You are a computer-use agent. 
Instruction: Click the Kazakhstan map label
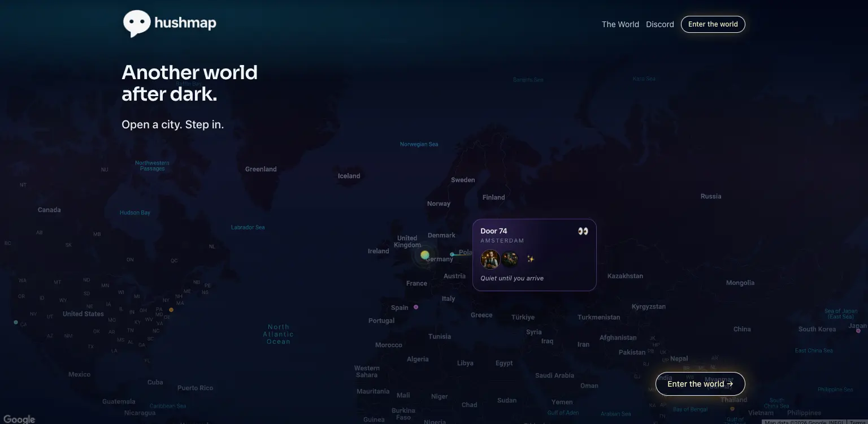click(625, 276)
